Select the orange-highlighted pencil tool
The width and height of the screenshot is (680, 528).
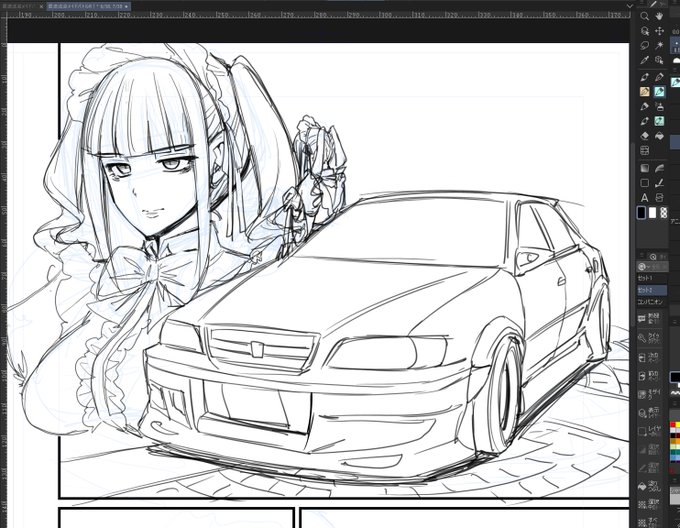644,91
